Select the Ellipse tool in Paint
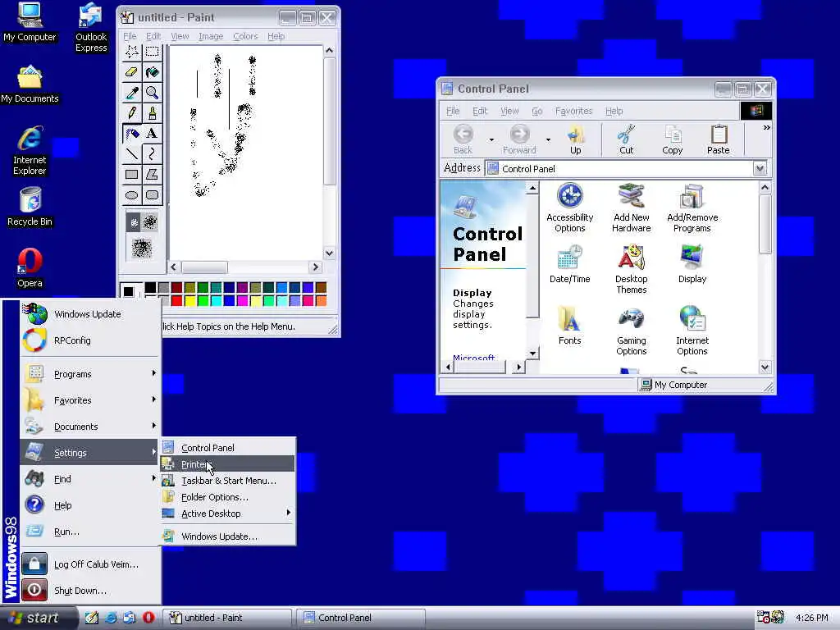This screenshot has width=840, height=630. click(132, 194)
